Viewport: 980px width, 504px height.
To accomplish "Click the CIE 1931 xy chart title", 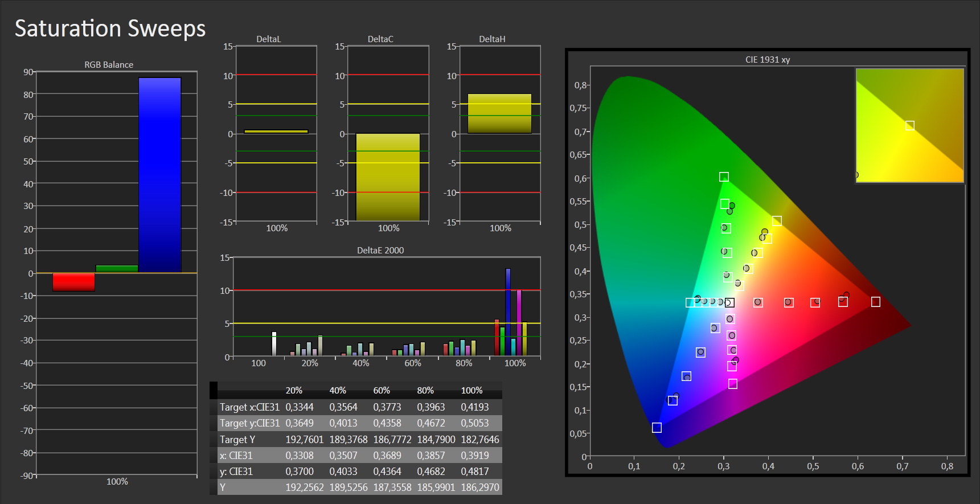I will click(x=768, y=60).
